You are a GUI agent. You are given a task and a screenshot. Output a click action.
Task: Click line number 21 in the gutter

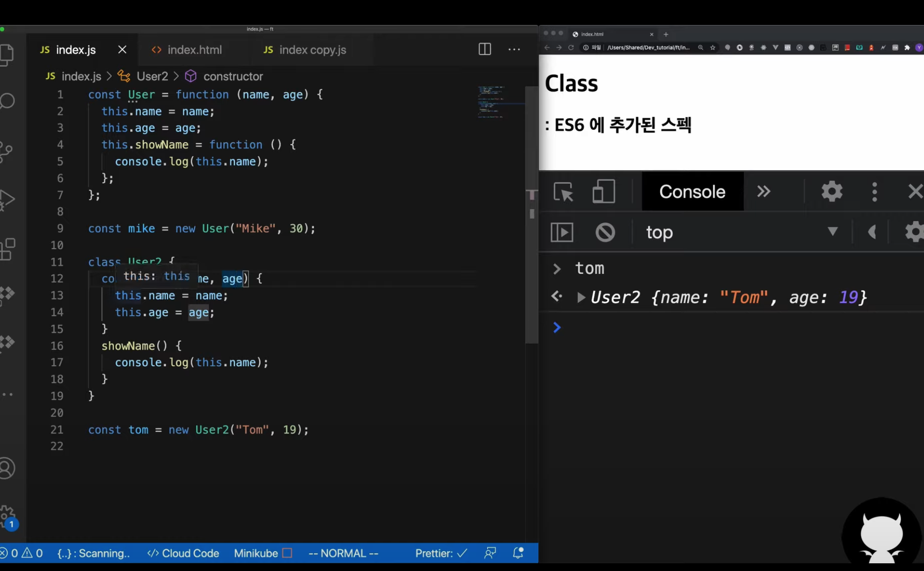pos(57,429)
